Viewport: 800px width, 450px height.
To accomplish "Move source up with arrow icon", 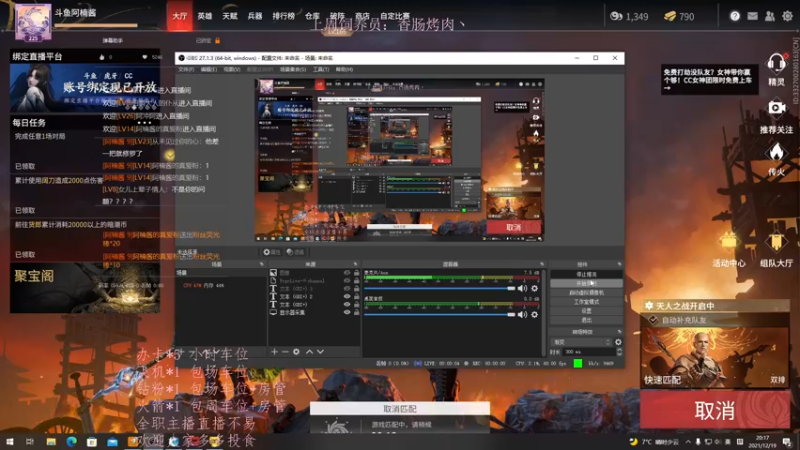I will [x=309, y=352].
